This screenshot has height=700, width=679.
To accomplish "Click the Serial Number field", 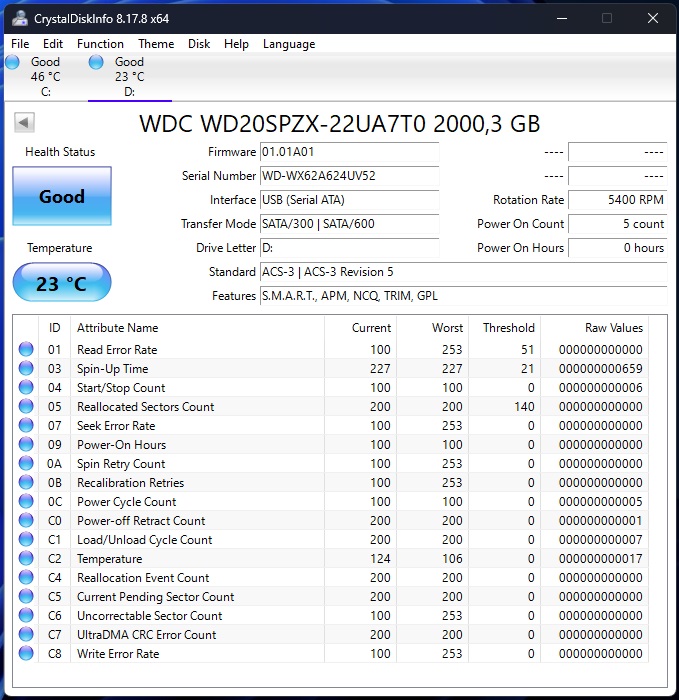I will tap(350, 176).
